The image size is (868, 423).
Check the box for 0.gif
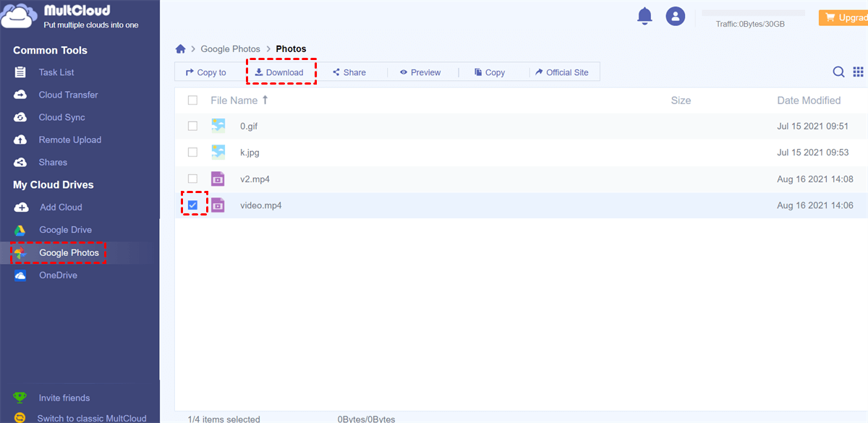pos(192,126)
